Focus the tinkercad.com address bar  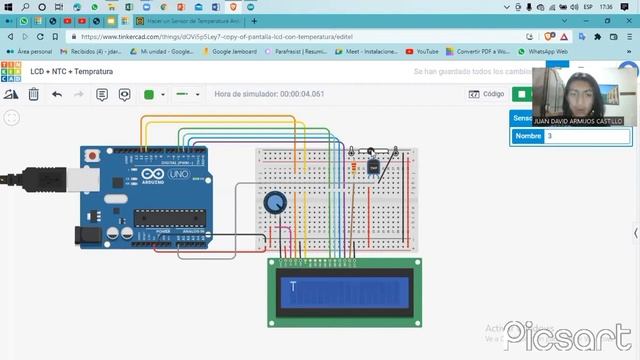point(216,37)
